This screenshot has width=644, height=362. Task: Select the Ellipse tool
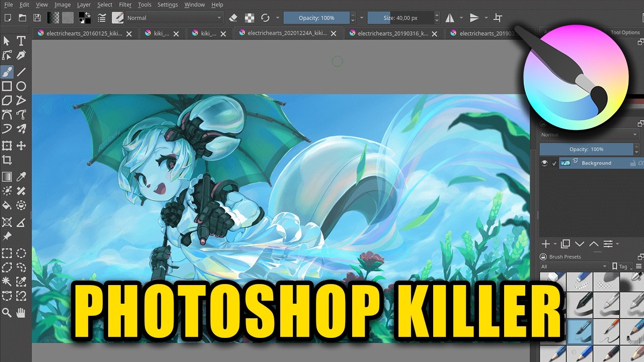tap(21, 86)
